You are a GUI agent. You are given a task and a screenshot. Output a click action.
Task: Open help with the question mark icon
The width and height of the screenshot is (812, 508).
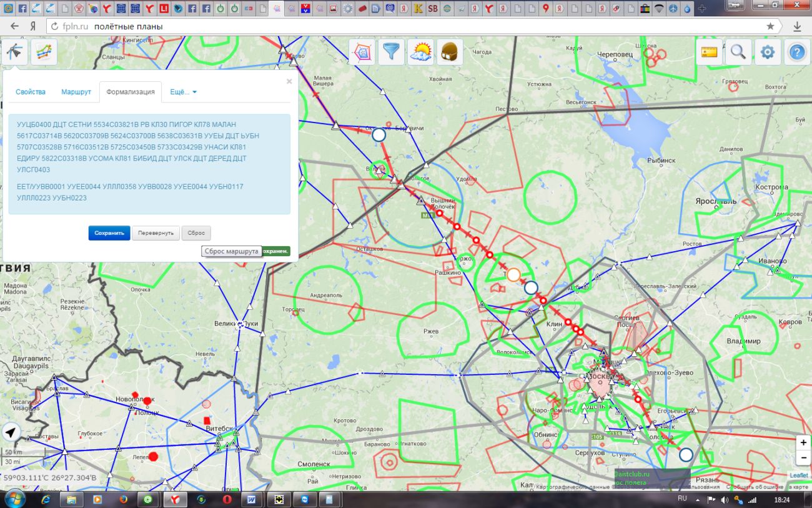tap(796, 52)
